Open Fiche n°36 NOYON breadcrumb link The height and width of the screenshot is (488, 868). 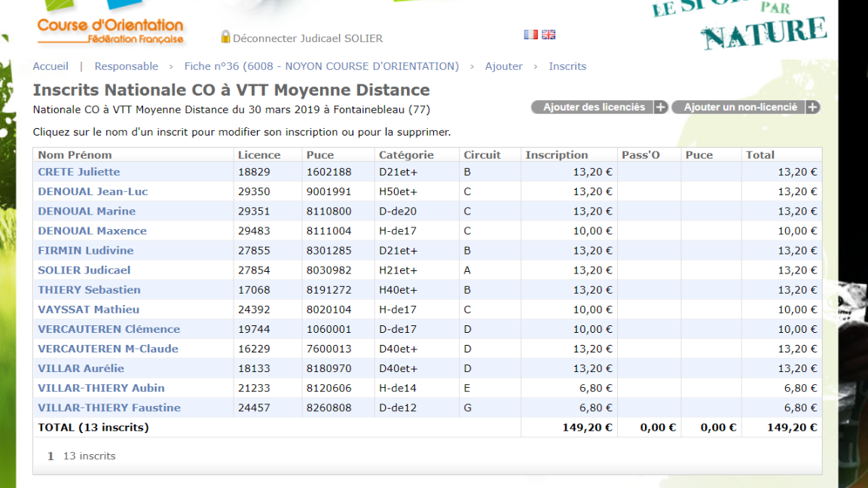pyautogui.click(x=321, y=66)
